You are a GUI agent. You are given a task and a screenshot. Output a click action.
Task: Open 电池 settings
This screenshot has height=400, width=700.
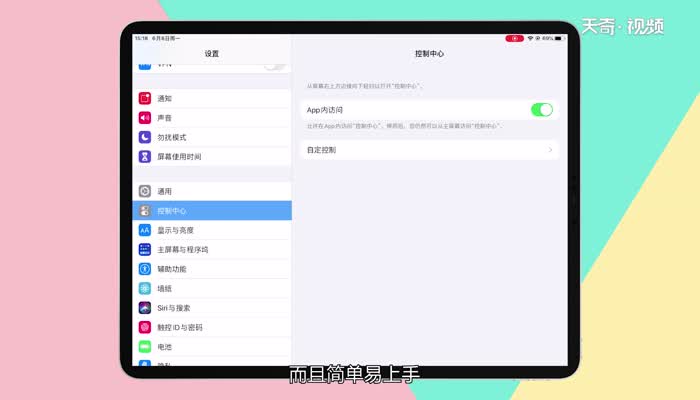tap(212, 347)
